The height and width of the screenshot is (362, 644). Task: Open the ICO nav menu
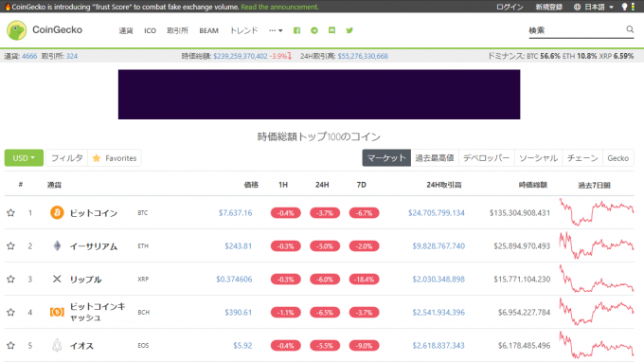click(150, 30)
